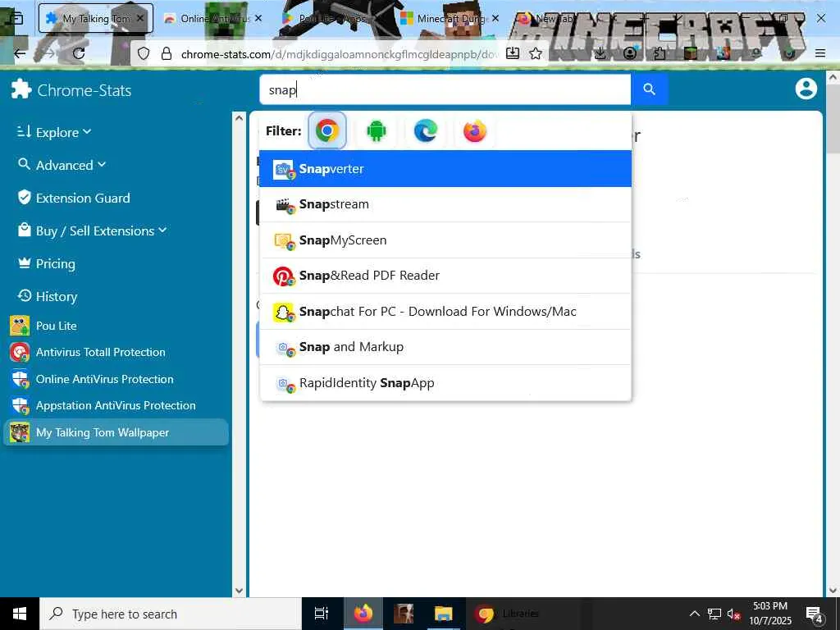
Task: Click sidebar scroll-up arrow
Action: tap(239, 118)
